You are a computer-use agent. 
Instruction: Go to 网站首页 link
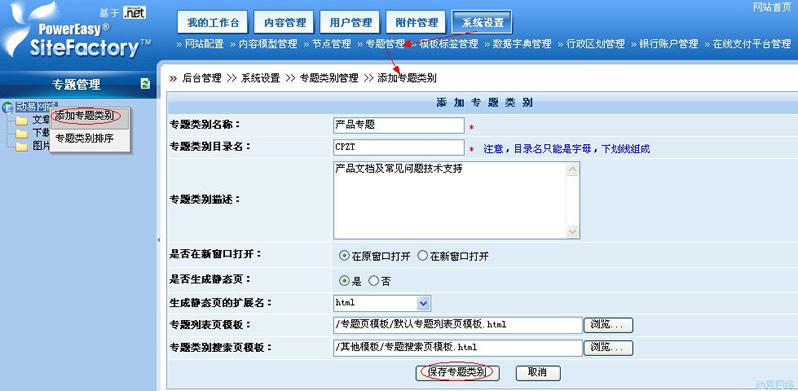[772, 6]
